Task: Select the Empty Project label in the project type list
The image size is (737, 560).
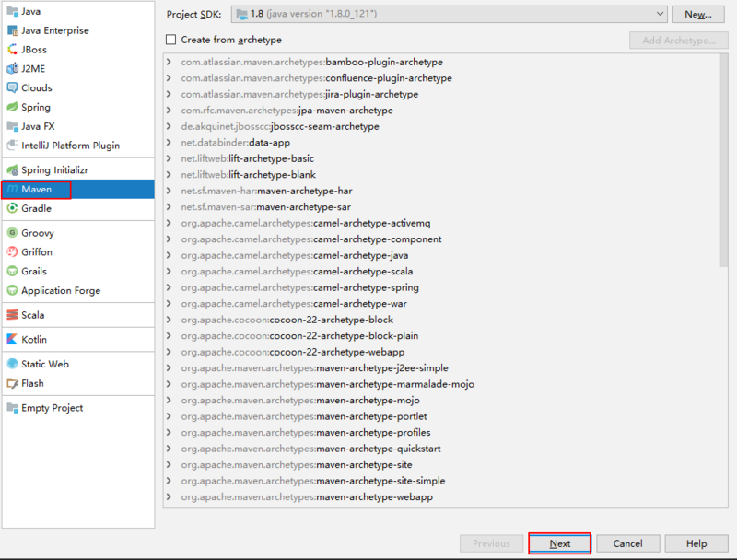Action: click(x=53, y=408)
